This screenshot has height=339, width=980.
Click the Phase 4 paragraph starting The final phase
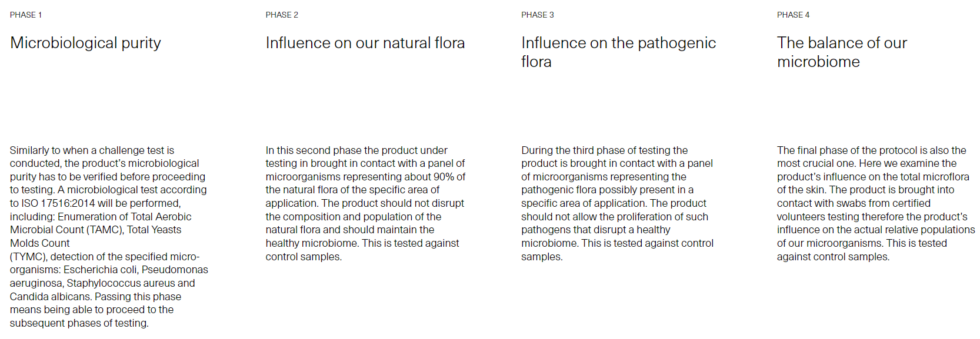click(876, 203)
